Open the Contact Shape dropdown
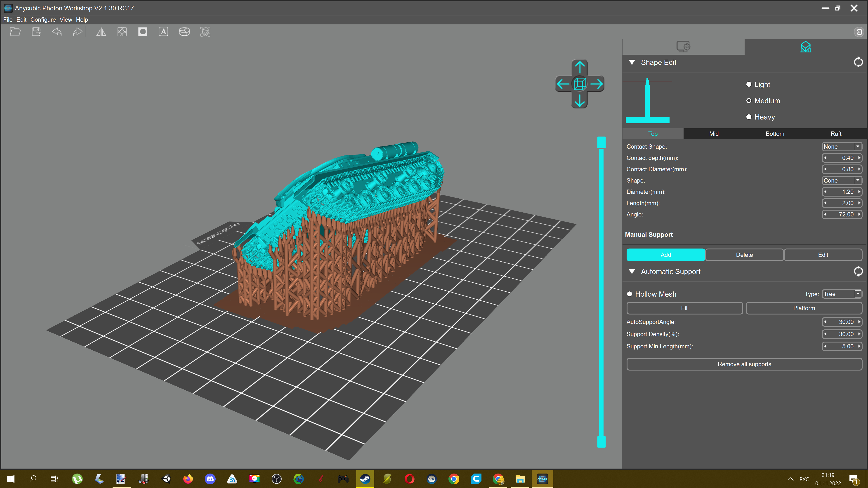The image size is (868, 488). click(842, 146)
